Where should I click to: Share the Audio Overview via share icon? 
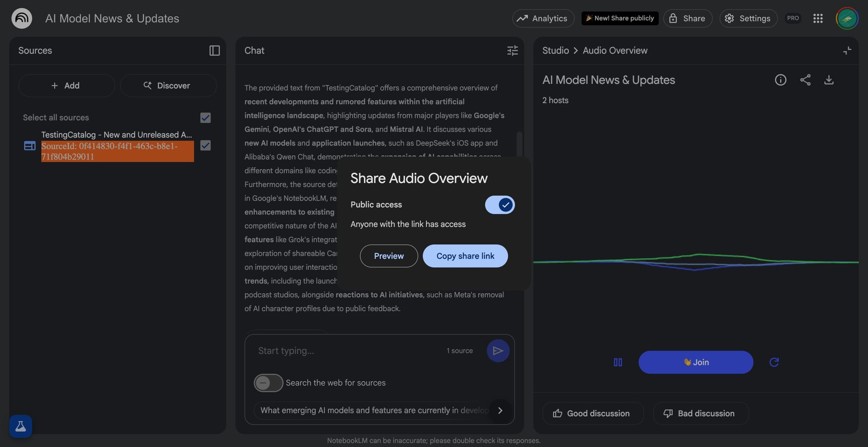coord(805,80)
